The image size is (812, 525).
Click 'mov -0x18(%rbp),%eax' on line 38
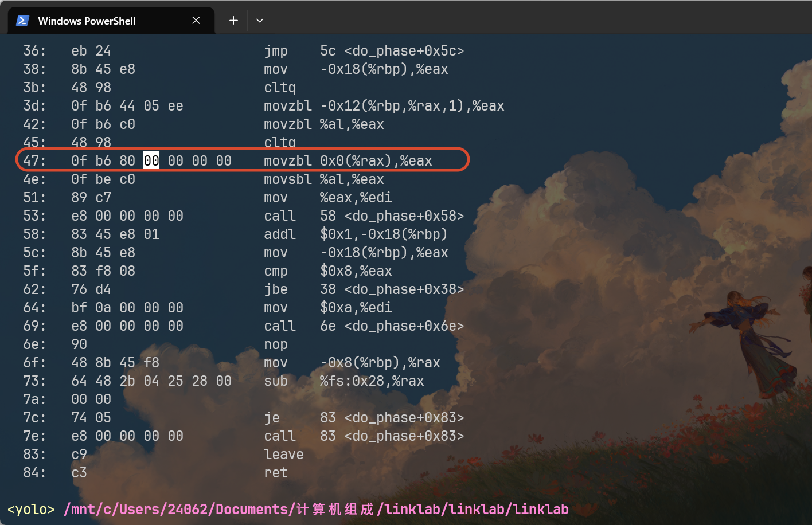tap(356, 69)
